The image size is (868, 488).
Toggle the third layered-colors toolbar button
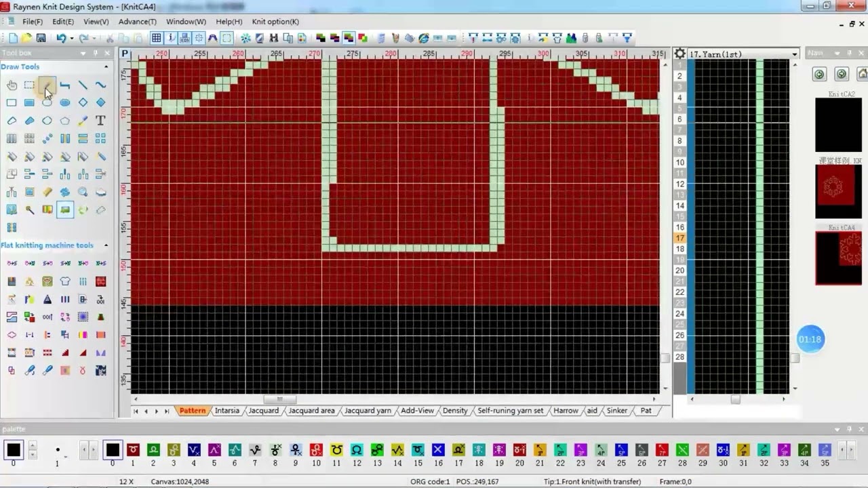tap(349, 38)
